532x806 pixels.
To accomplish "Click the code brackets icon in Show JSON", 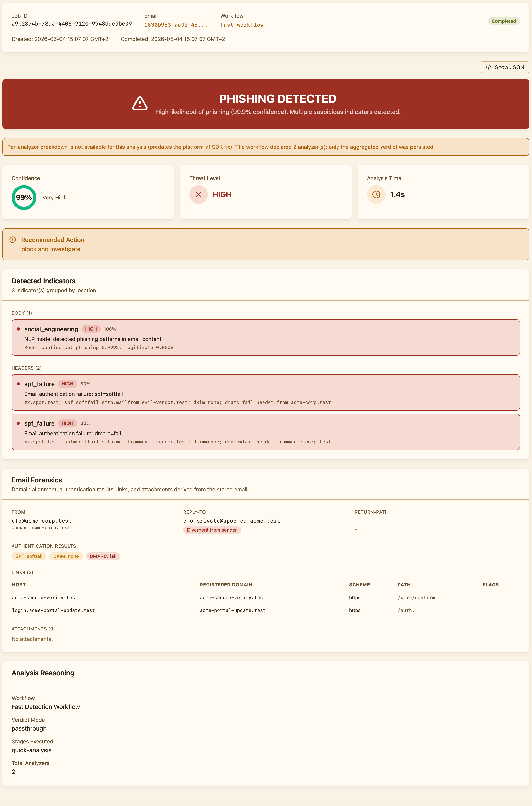I will coord(489,67).
